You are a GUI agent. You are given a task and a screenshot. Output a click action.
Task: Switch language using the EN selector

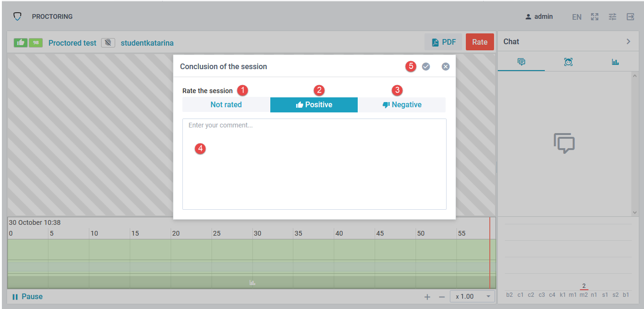(577, 17)
